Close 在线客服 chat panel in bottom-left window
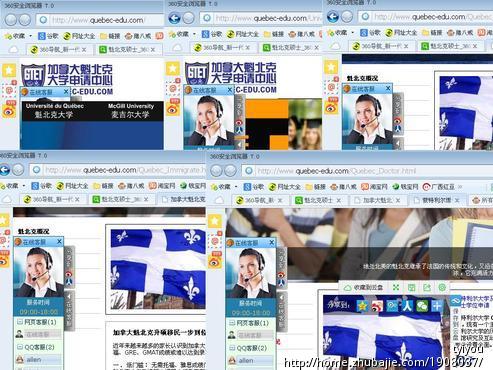The height and width of the screenshot is (370, 493). click(x=59, y=241)
